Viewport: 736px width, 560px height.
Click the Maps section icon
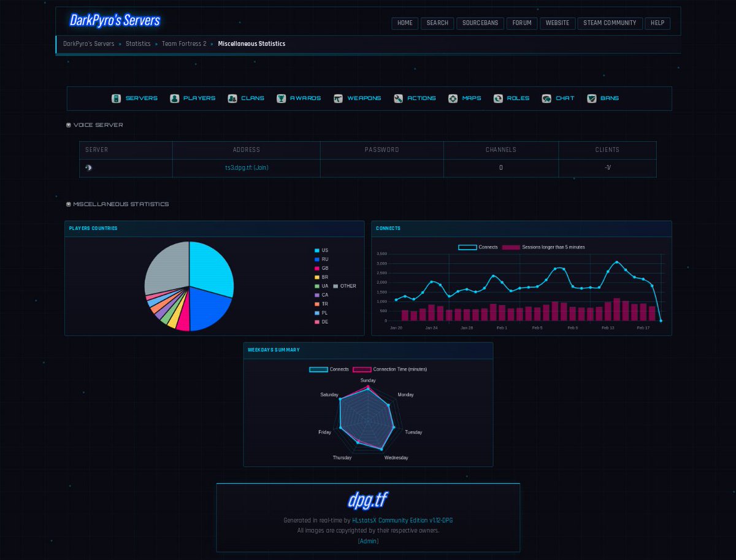(x=453, y=98)
